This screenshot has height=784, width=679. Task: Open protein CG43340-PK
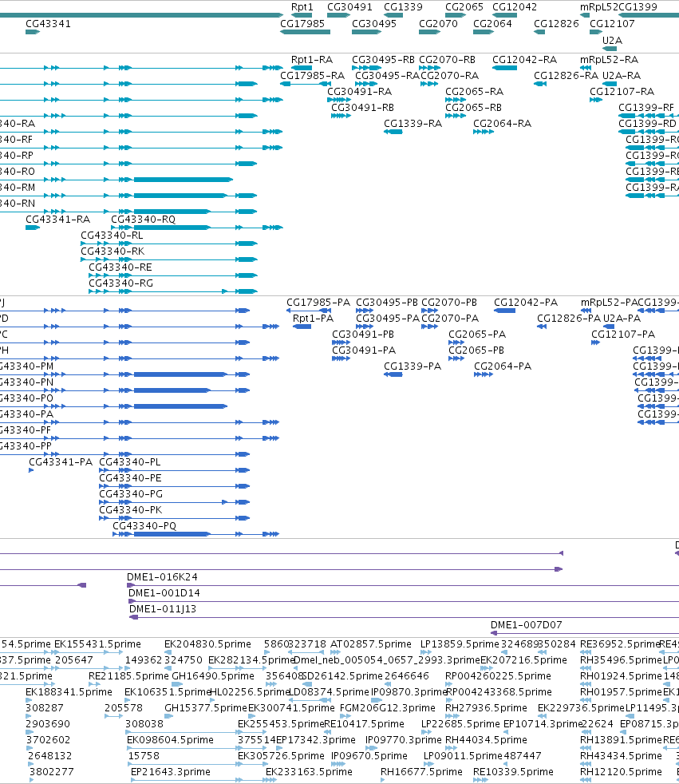coord(130,510)
